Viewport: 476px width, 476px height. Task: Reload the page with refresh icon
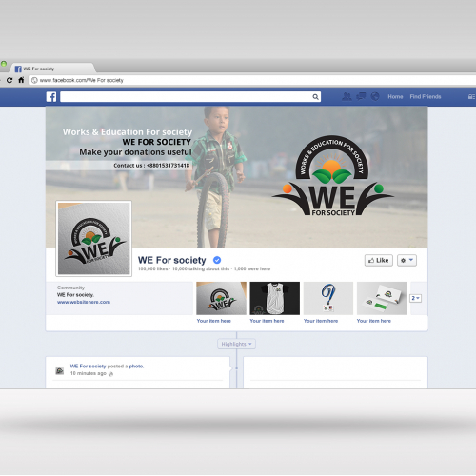tap(10, 80)
